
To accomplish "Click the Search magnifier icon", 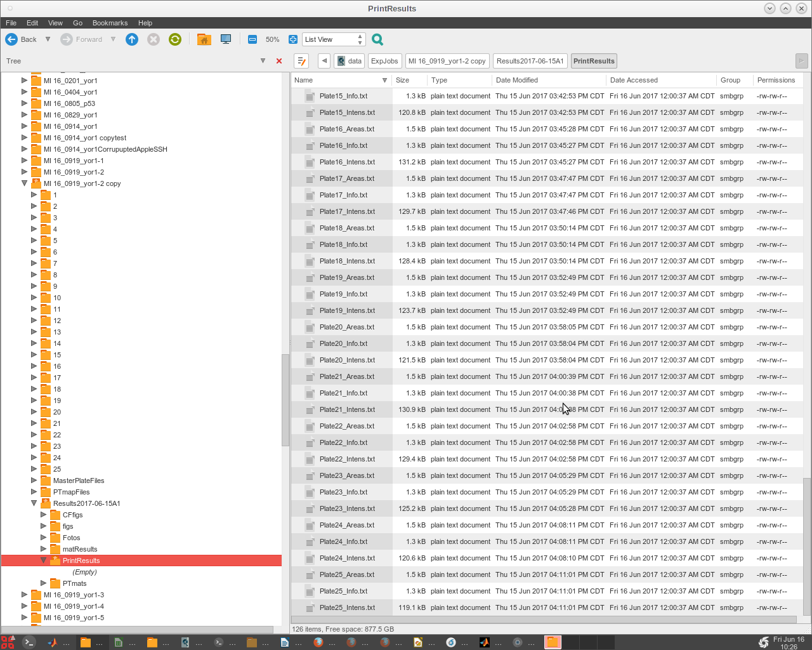I will [x=377, y=39].
